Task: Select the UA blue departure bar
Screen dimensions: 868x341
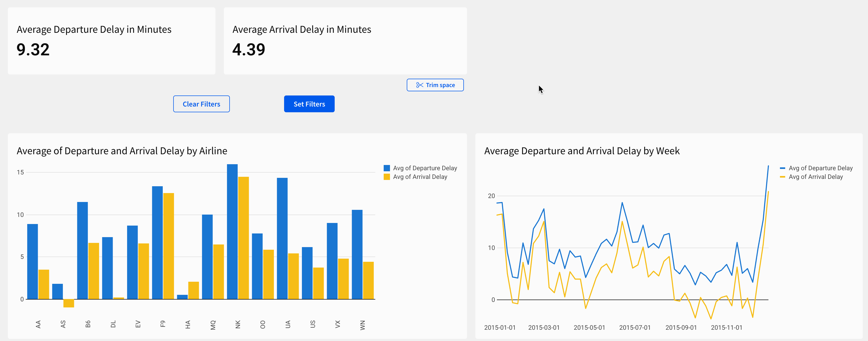Action: pos(282,238)
